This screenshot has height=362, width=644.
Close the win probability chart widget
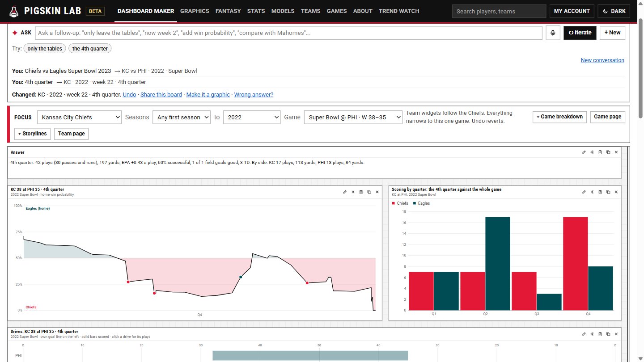pos(377,192)
